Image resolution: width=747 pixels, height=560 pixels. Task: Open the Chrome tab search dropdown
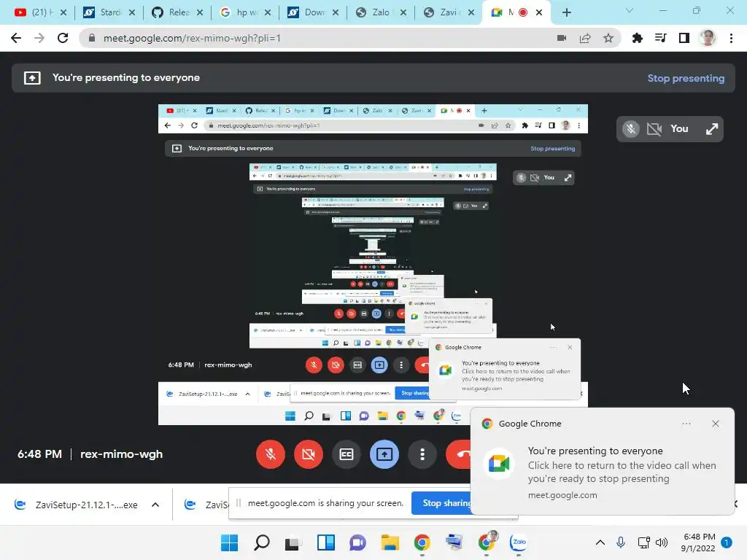[x=630, y=10]
